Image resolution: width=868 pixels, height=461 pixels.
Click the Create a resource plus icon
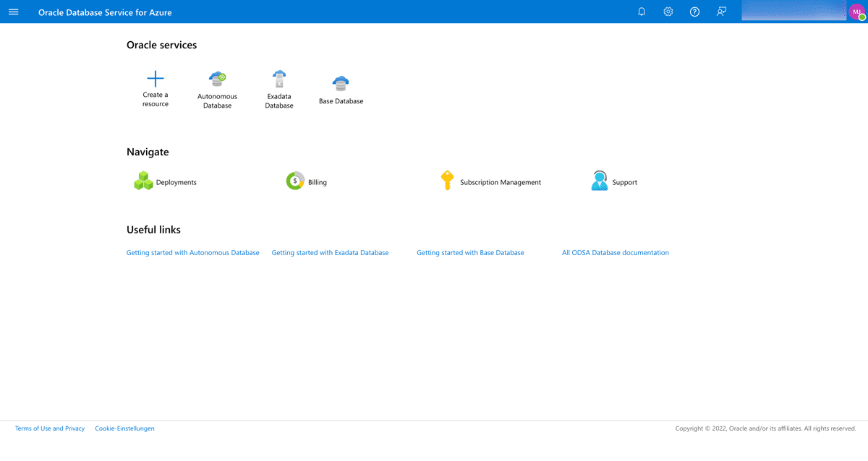[x=156, y=78]
